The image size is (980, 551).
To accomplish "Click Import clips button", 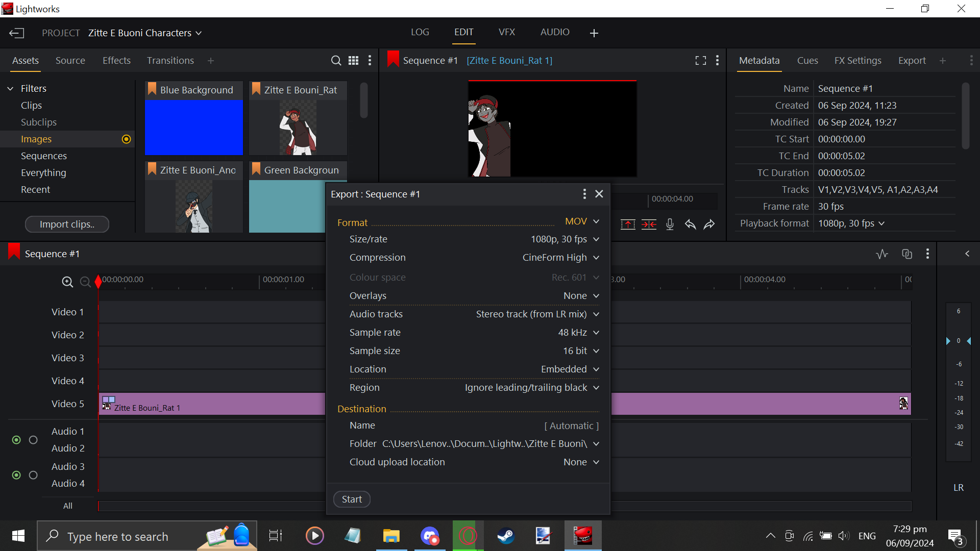I will (67, 224).
